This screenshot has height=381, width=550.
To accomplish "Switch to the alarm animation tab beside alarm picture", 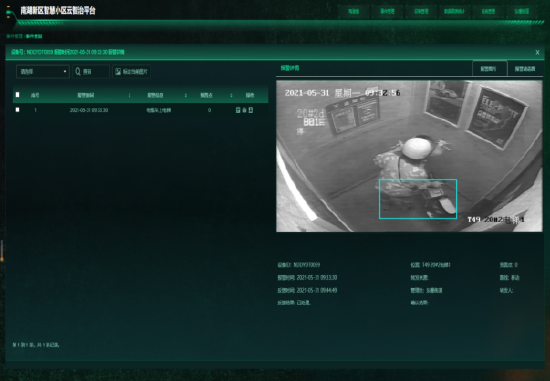I will tap(525, 69).
